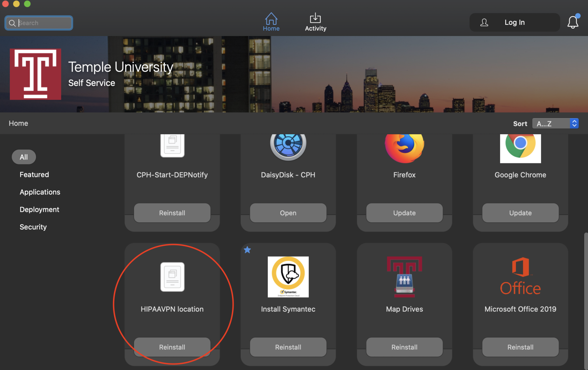Viewport: 588px width, 370px height.
Task: Click the notifications bell icon
Action: click(573, 22)
